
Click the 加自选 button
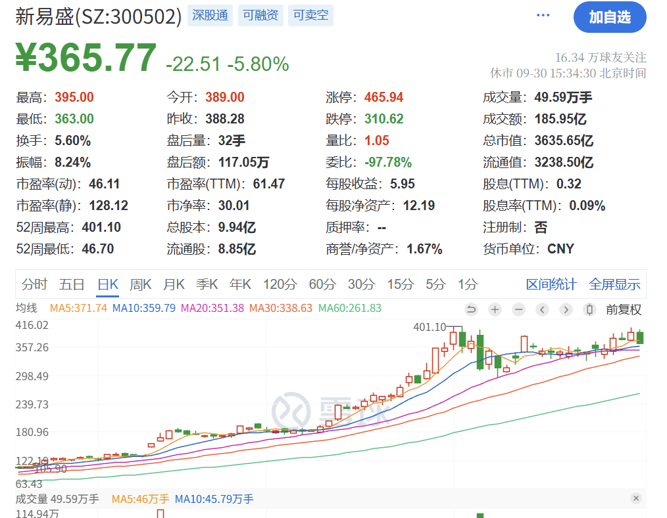coord(609,17)
